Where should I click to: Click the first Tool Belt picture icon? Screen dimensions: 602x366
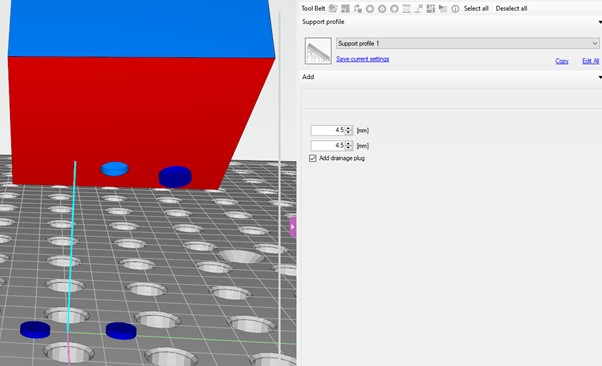(x=333, y=8)
